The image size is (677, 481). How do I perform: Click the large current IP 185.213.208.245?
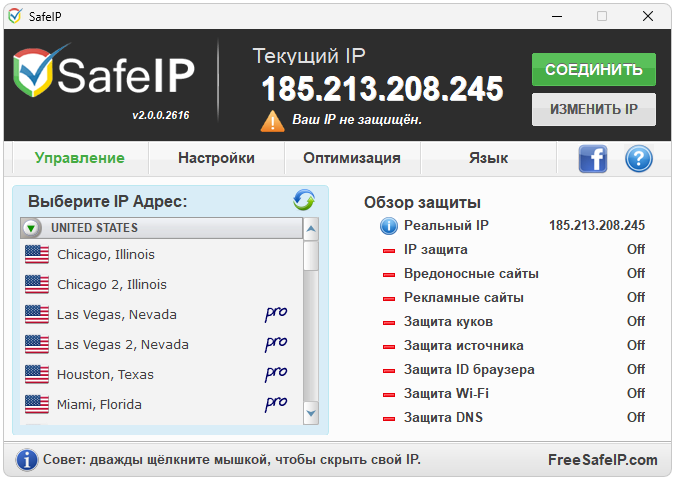[x=382, y=89]
